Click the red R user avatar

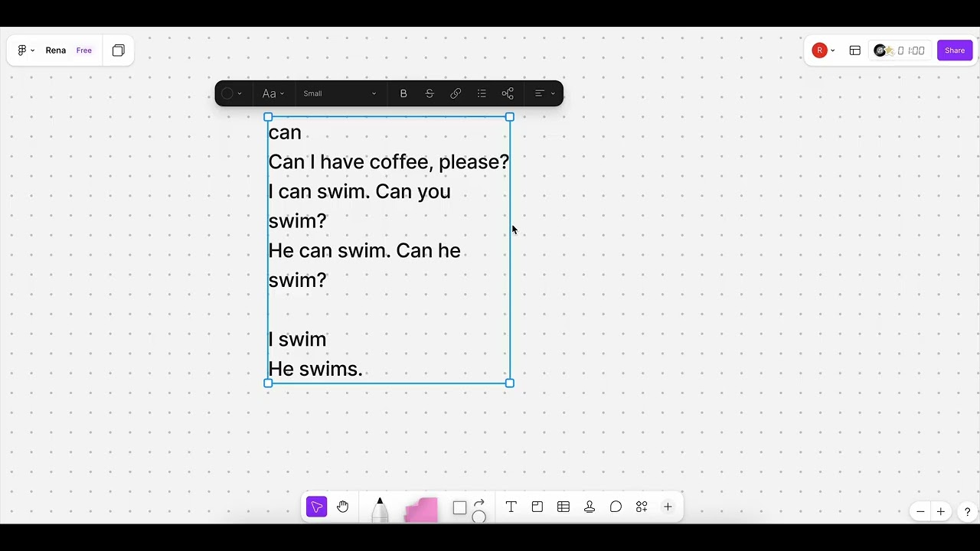pos(819,51)
